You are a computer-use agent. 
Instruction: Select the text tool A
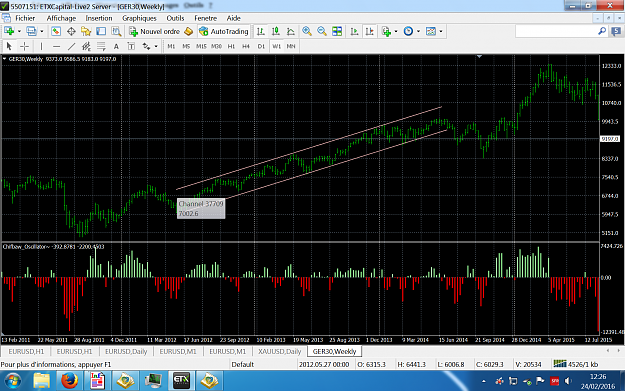[116, 46]
